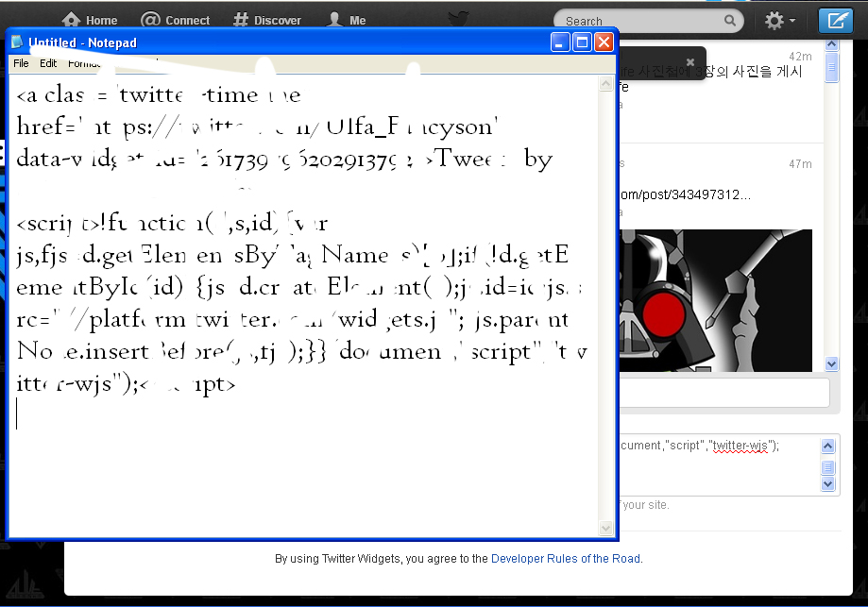Click the Notepad icon in the title bar
Image resolution: width=868 pixels, height=607 pixels.
point(17,42)
